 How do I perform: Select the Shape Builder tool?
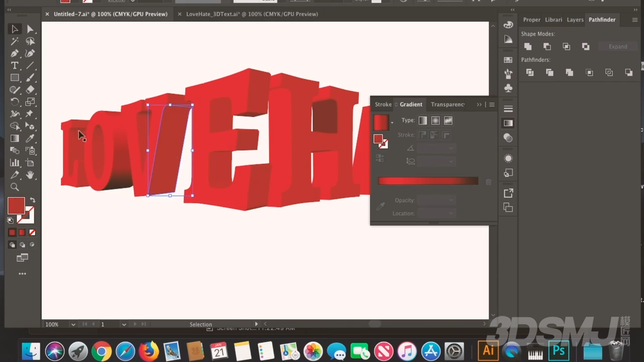click(15, 126)
